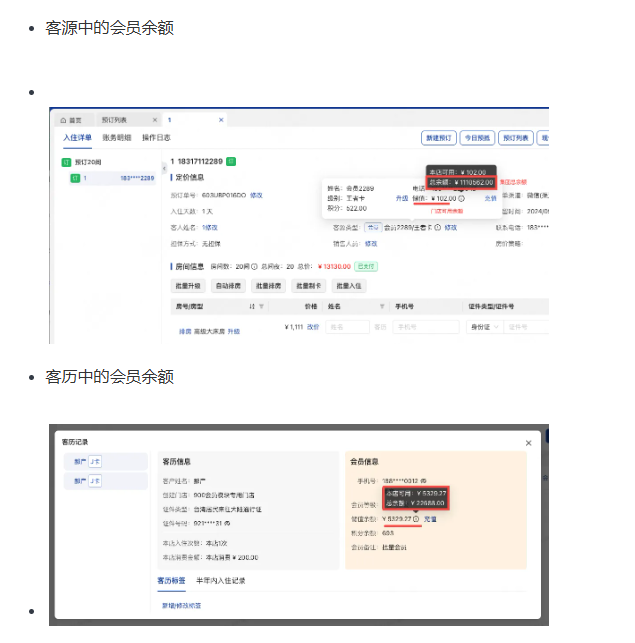Image resolution: width=635 pixels, height=643 pixels.
Task: Focus the 手机号 input field
Action: click(426, 327)
